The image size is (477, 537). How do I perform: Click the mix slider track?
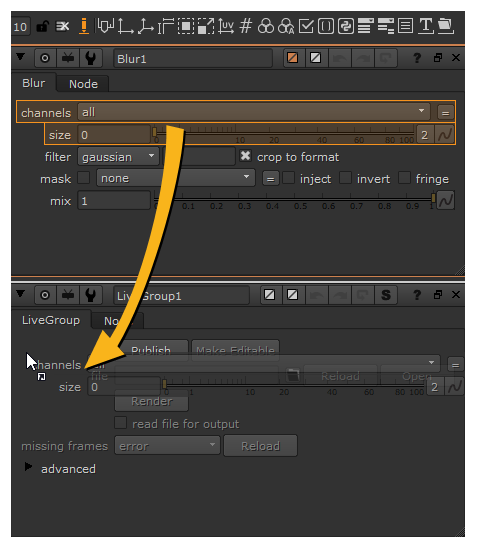pyautogui.click(x=294, y=199)
